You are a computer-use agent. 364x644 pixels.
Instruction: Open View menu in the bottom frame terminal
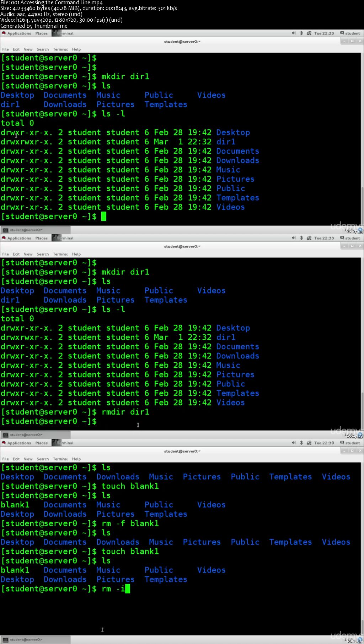click(28, 459)
